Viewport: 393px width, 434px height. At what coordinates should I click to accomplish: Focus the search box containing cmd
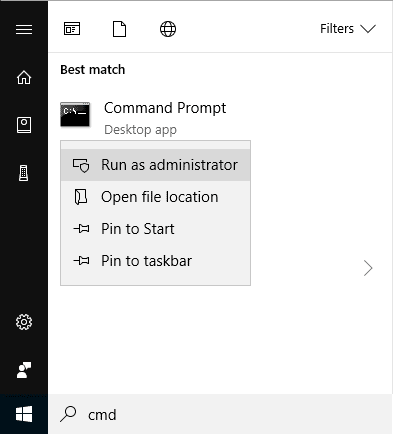tap(220, 414)
